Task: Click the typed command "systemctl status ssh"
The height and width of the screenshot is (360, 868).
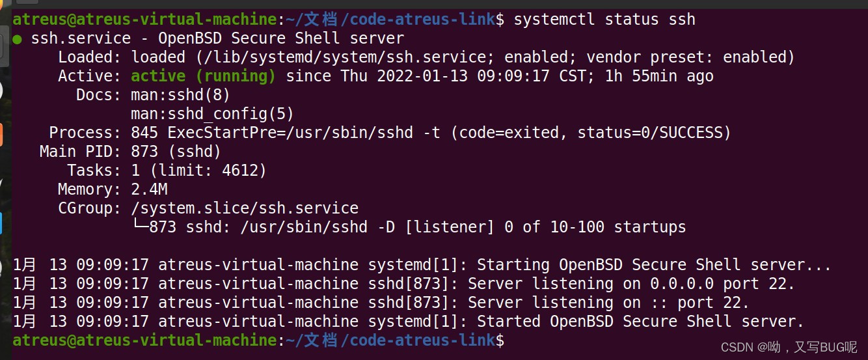Action: [604, 20]
